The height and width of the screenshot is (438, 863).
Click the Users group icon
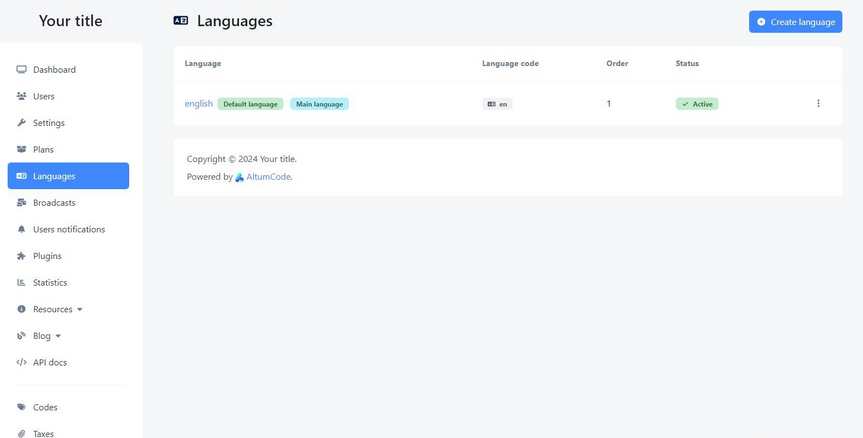pyautogui.click(x=22, y=97)
